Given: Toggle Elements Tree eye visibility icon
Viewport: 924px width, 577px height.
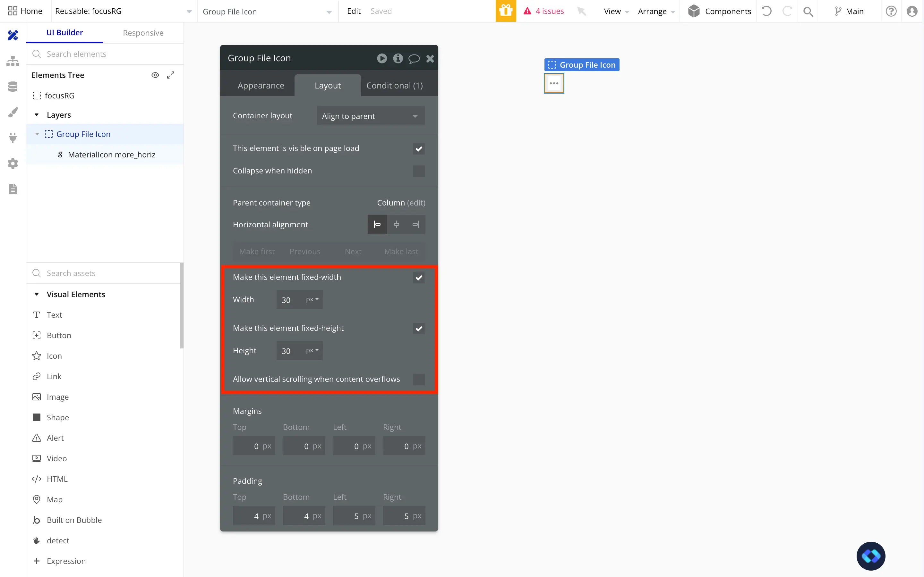Looking at the screenshot, I should pyautogui.click(x=155, y=75).
